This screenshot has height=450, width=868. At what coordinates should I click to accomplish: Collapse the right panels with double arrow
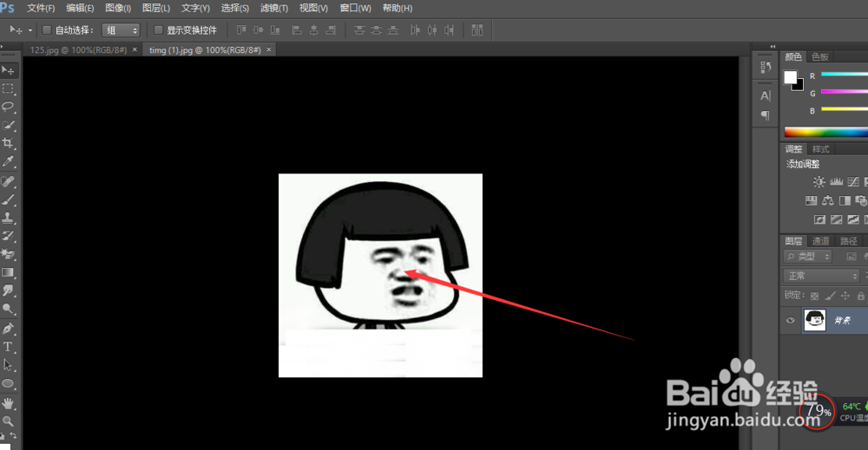tap(773, 47)
